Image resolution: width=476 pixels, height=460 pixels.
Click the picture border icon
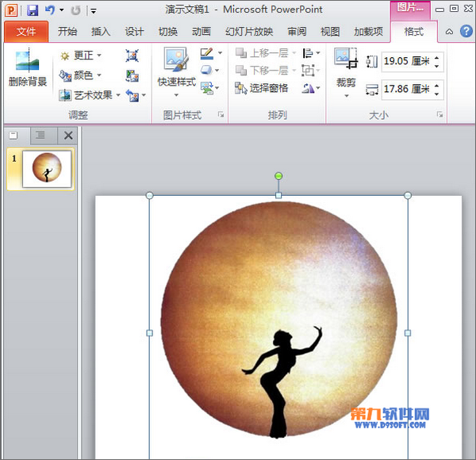[x=207, y=53]
